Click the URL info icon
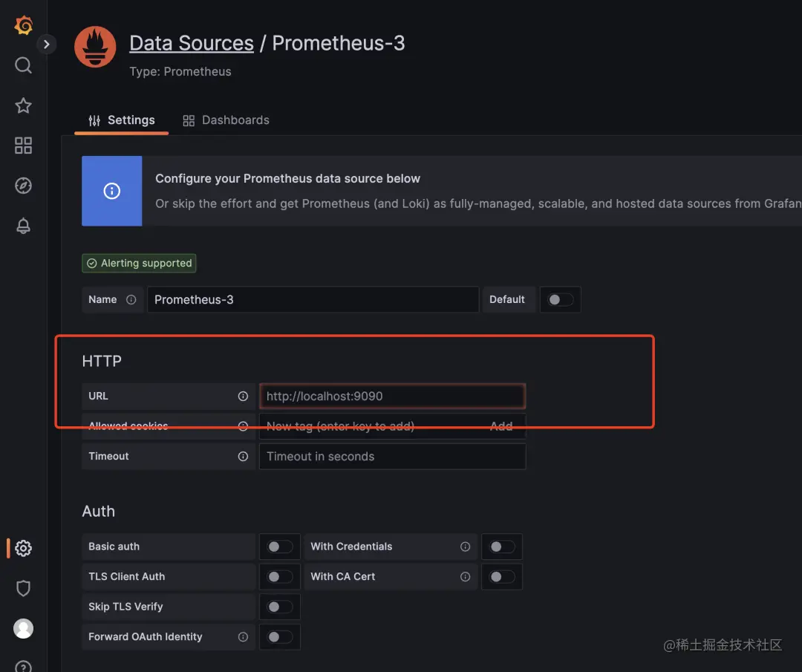Viewport: 802px width, 672px height. click(x=243, y=397)
